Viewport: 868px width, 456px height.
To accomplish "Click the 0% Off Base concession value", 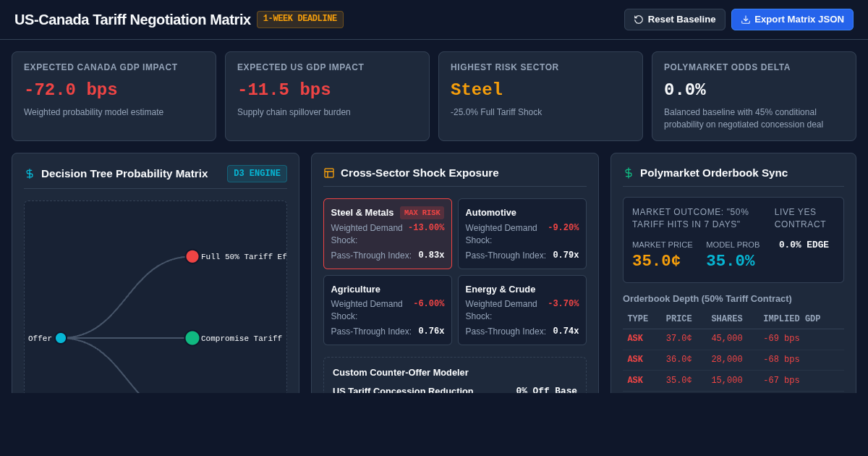I will point(547,391).
